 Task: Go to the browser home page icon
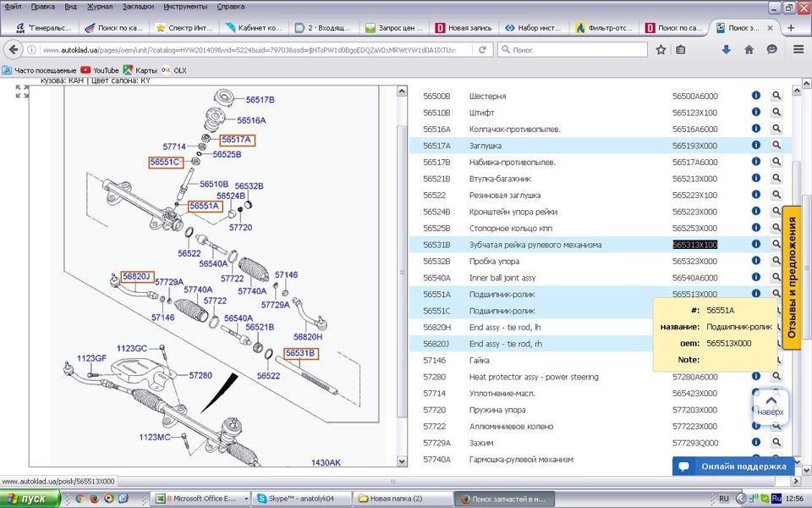pos(749,50)
